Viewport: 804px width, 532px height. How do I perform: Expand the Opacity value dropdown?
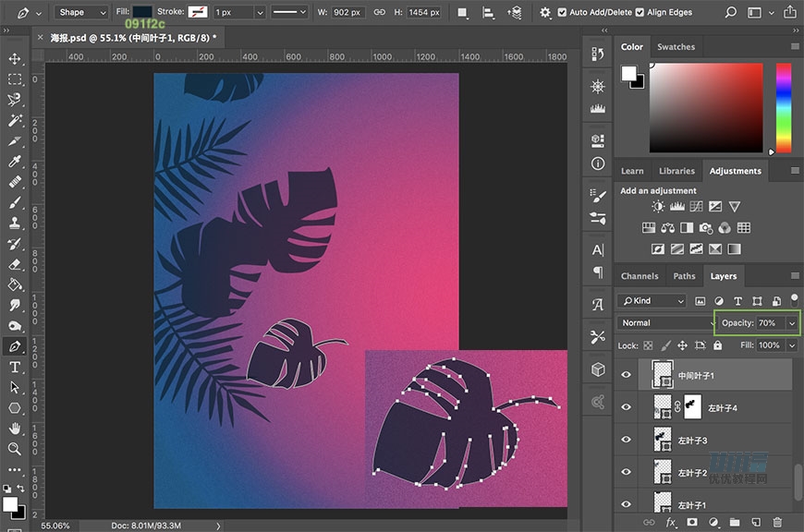click(x=792, y=323)
